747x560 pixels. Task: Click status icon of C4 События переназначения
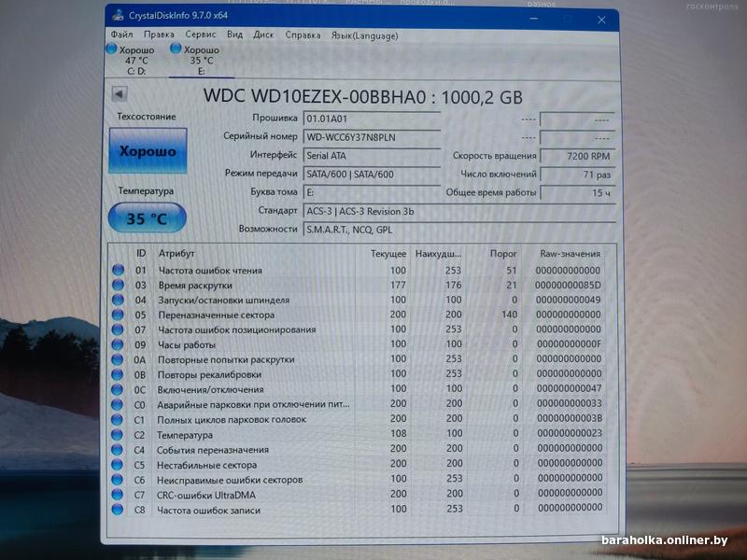(x=118, y=450)
